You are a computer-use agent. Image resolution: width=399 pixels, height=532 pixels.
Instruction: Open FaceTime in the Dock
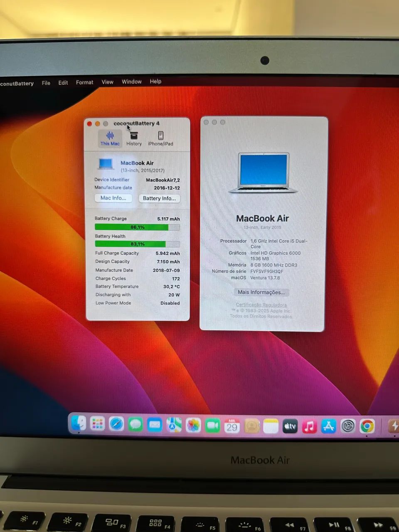213,426
